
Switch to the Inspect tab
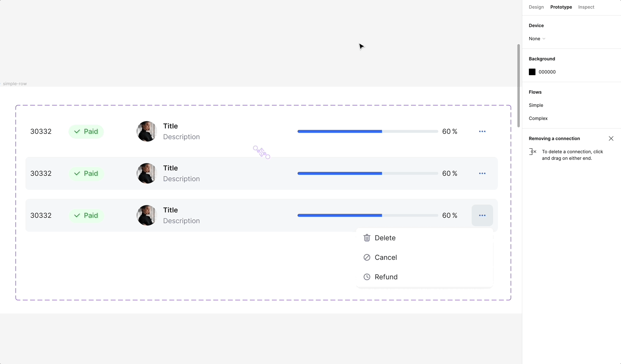(586, 7)
